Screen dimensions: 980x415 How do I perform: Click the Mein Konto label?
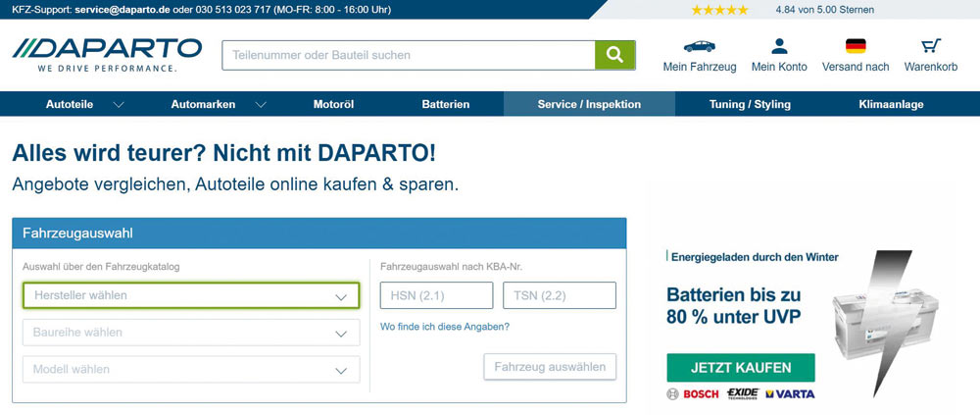tap(779, 67)
